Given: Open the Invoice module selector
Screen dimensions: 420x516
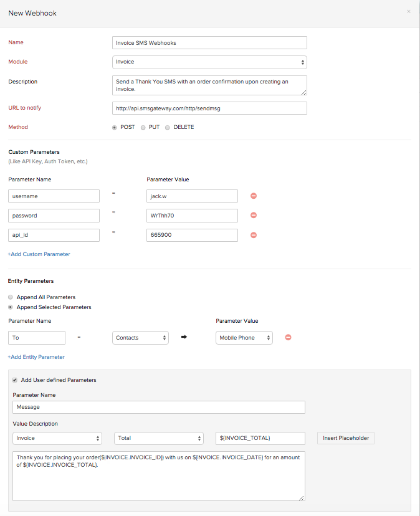Looking at the screenshot, I should (x=57, y=438).
